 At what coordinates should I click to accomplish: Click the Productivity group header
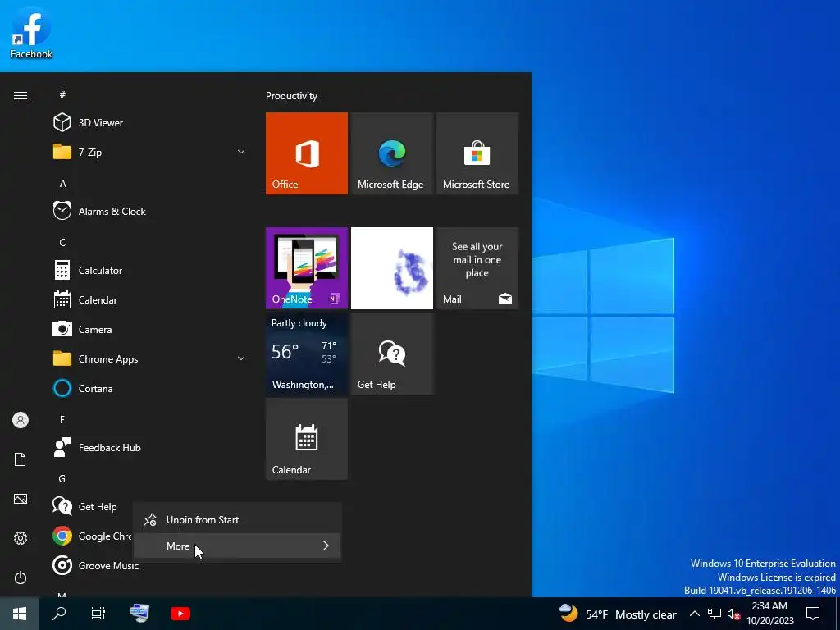click(x=291, y=96)
